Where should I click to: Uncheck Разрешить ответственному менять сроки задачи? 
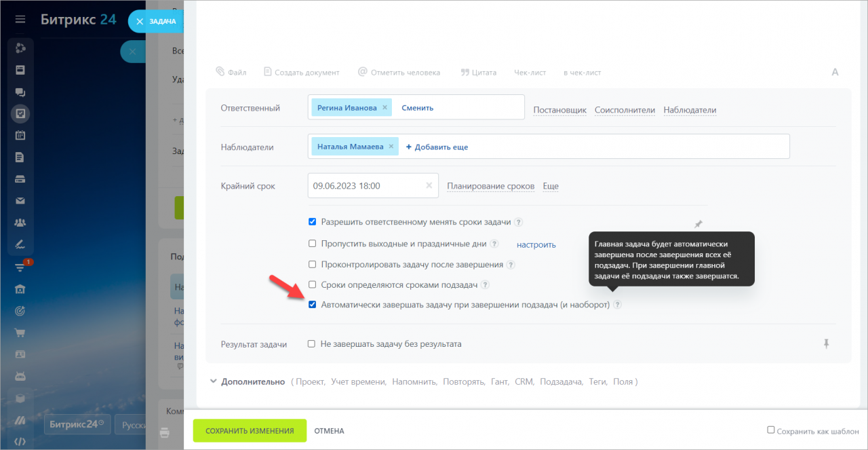(313, 222)
